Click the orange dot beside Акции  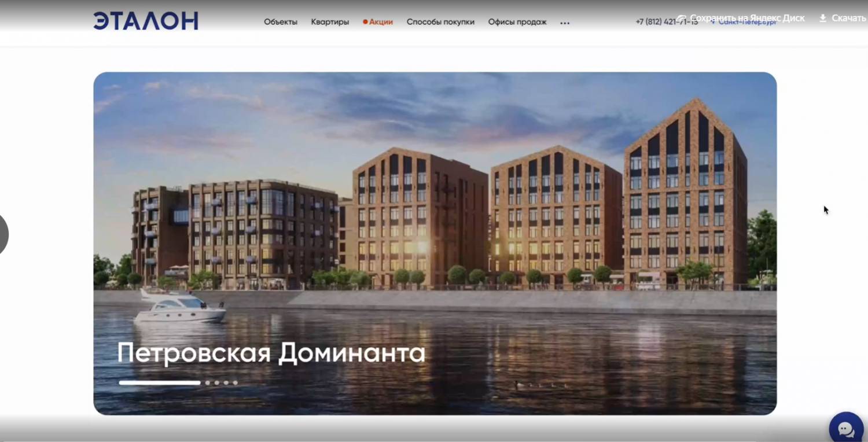[x=365, y=22]
